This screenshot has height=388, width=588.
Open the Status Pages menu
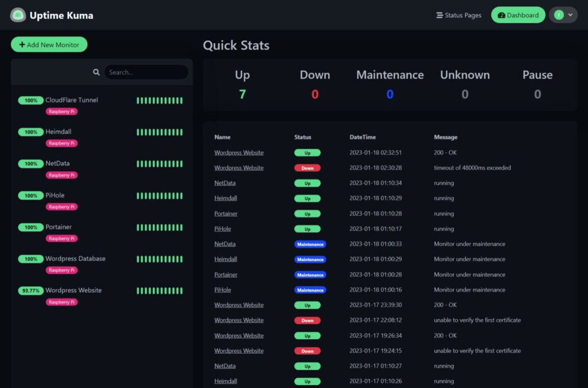[459, 15]
